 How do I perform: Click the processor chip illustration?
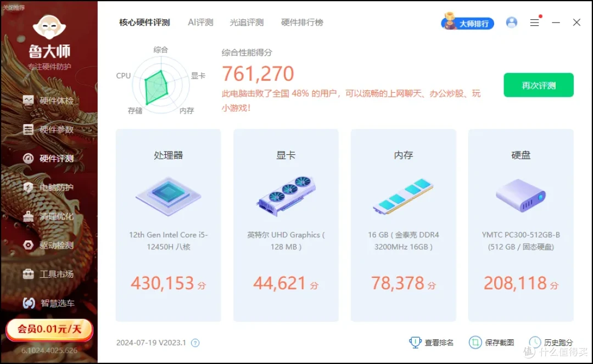(x=169, y=197)
